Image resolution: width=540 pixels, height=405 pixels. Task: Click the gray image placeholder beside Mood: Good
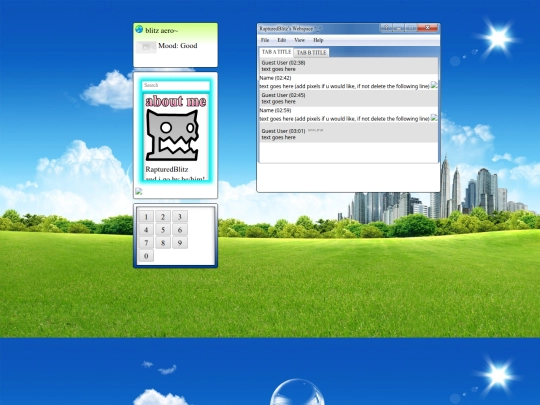[146, 47]
